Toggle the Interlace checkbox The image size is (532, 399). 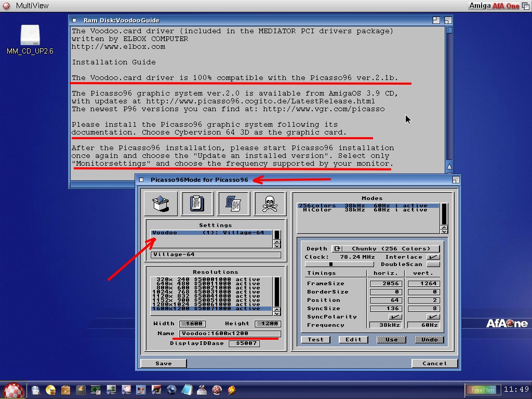(433, 257)
